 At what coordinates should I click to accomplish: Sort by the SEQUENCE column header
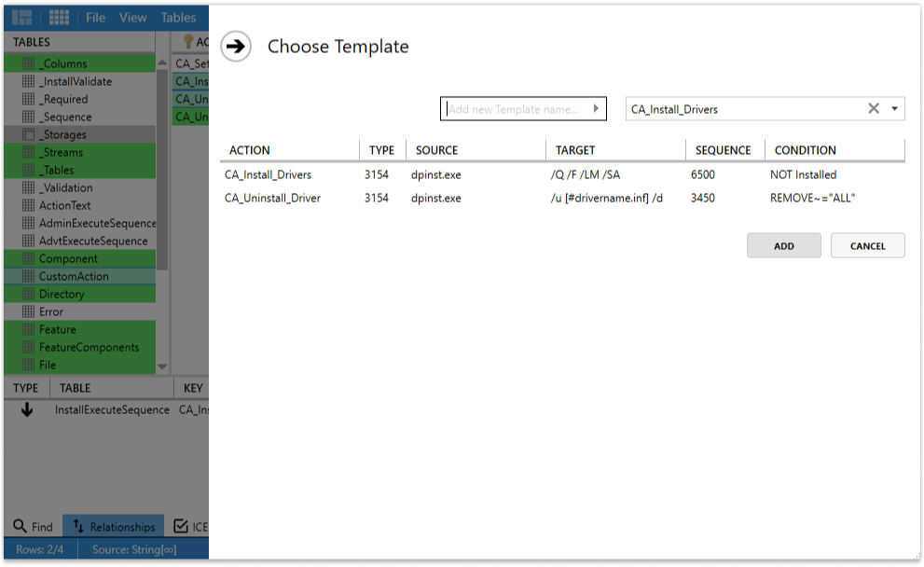723,150
